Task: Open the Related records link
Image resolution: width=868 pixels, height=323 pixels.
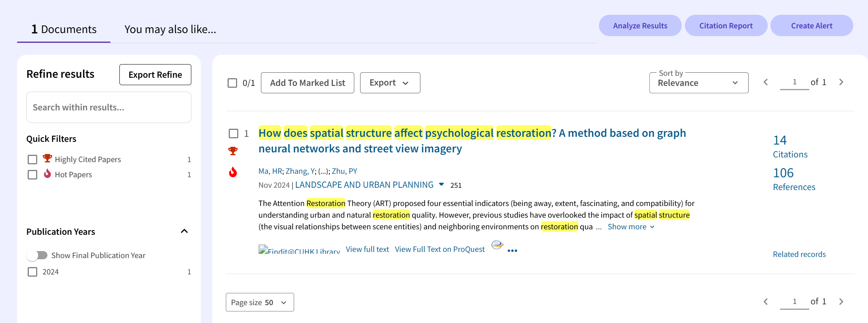Action: click(799, 254)
